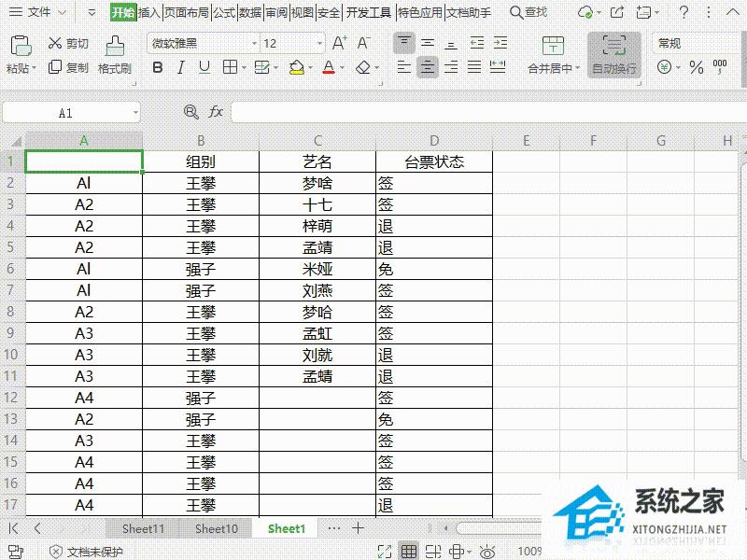
Task: Open the font name dropdown 微软雅黑
Action: pyautogui.click(x=253, y=42)
